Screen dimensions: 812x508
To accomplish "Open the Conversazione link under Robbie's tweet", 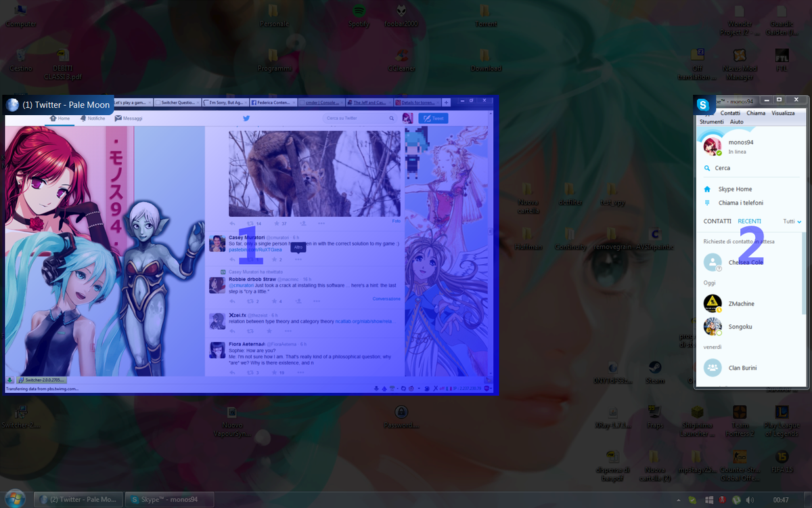I will coord(386,299).
